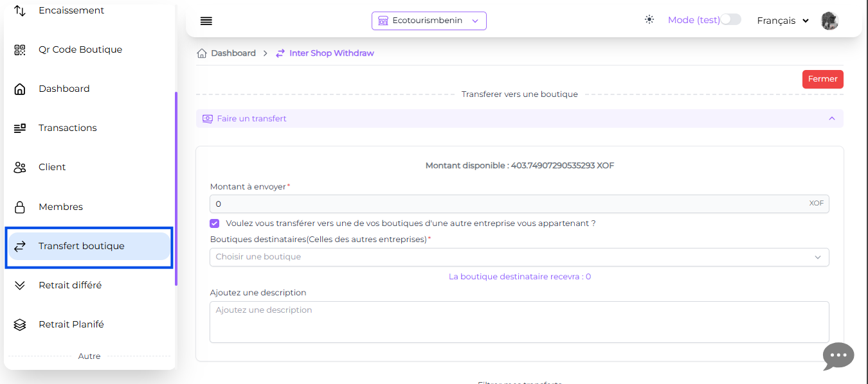Open Retrait différé menu item
Viewport: 868px width, 384px height.
[x=70, y=285]
